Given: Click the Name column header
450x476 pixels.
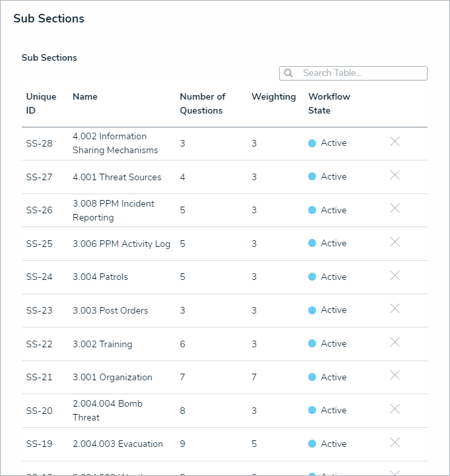Looking at the screenshot, I should point(85,96).
